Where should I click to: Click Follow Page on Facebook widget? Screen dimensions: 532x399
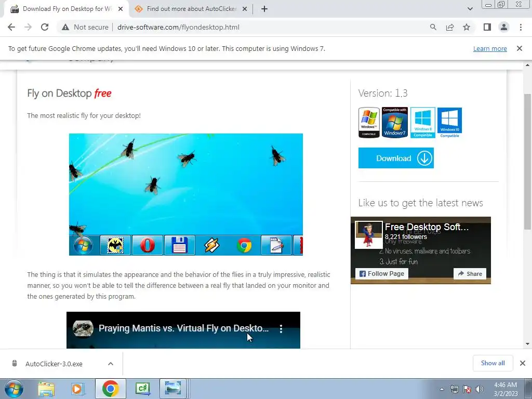382,274
